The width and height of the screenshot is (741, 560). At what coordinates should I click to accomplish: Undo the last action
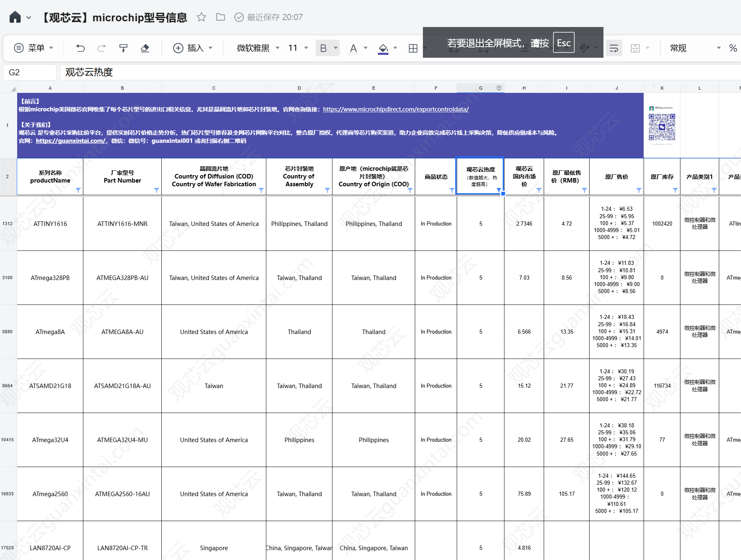[x=80, y=48]
